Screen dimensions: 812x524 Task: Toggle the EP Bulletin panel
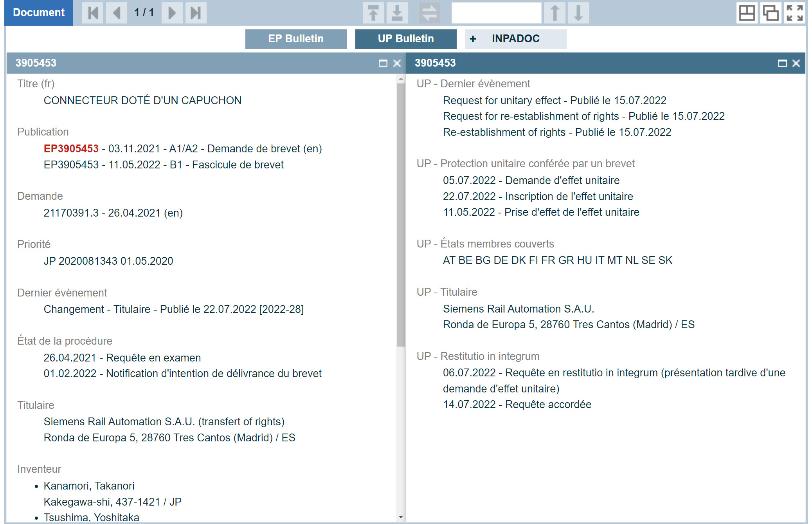point(295,39)
